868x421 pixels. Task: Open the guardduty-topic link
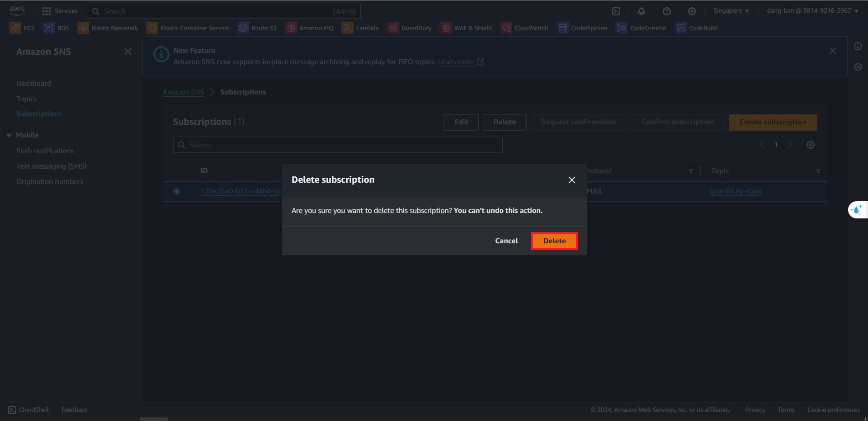[736, 191]
